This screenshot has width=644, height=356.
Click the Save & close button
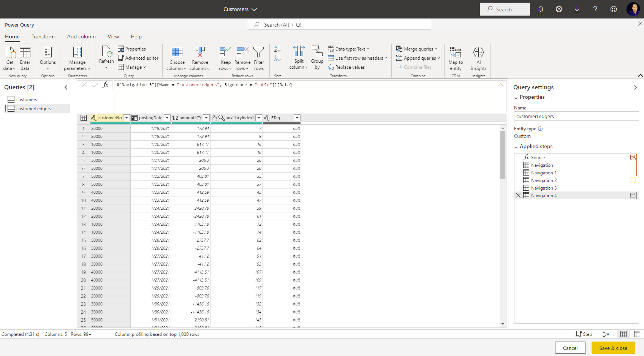tap(613, 348)
